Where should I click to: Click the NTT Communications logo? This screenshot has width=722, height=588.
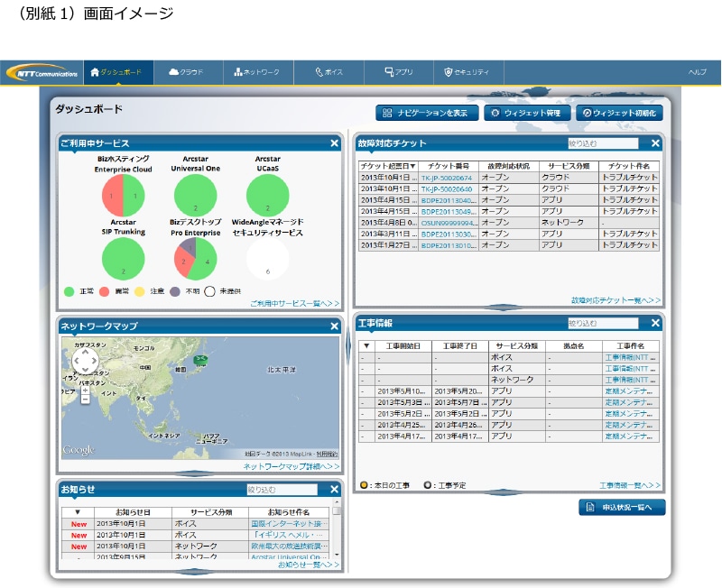(x=43, y=73)
